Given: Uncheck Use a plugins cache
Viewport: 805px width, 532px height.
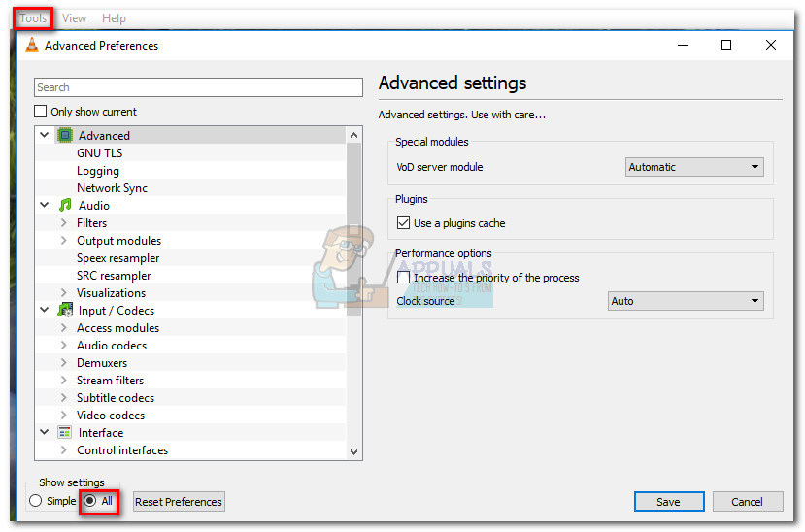Looking at the screenshot, I should 403,223.
